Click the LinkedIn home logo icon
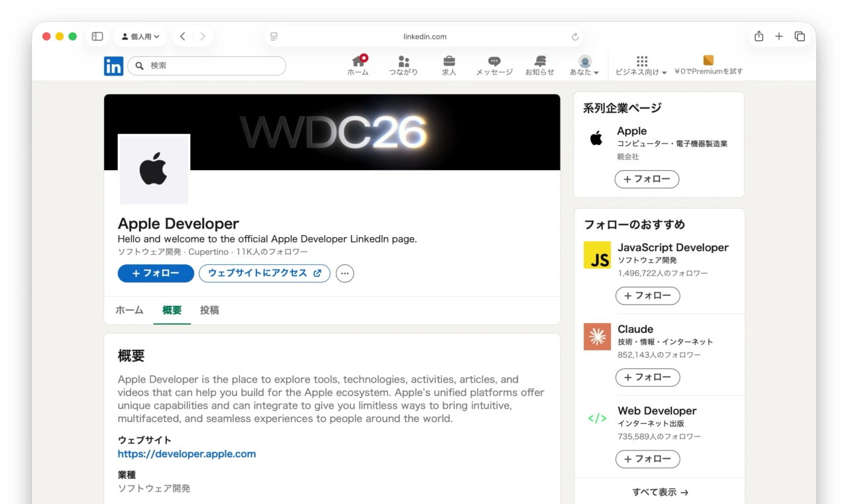 [x=113, y=66]
